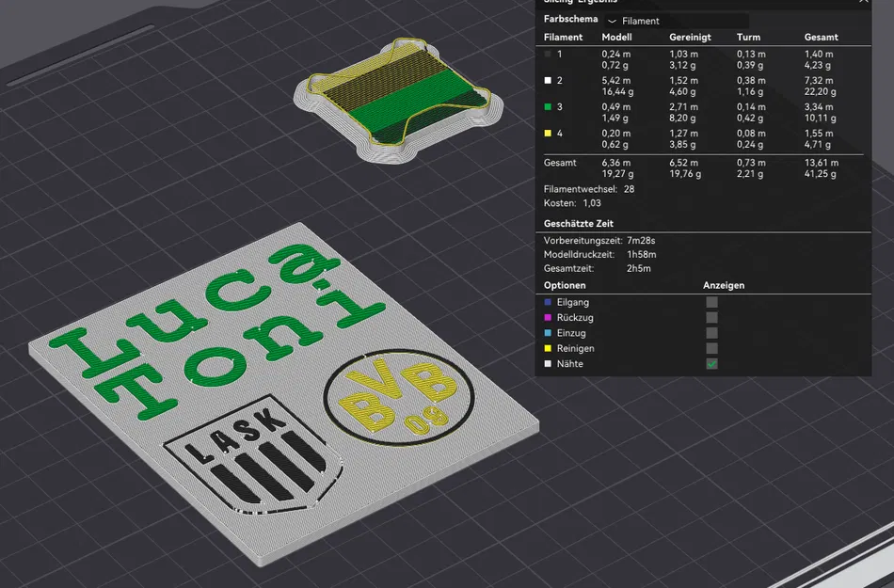Click the Filamentwechsel value 28

[x=629, y=189]
